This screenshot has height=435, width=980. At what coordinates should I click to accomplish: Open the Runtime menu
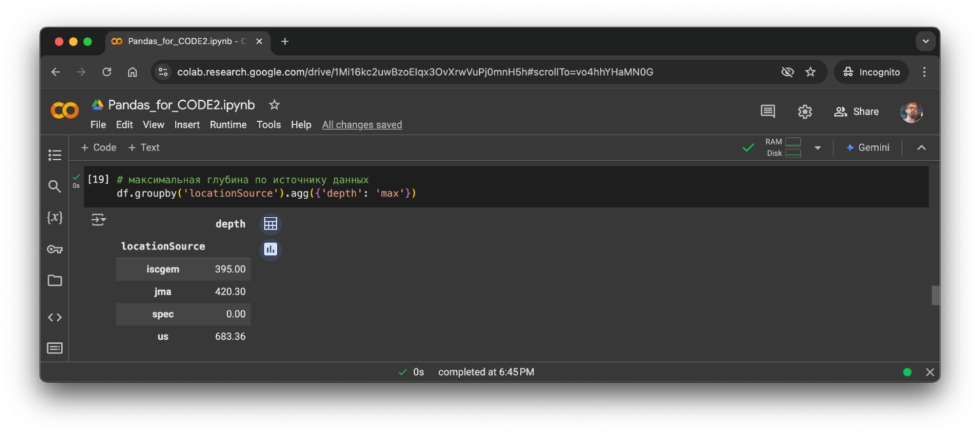click(228, 124)
